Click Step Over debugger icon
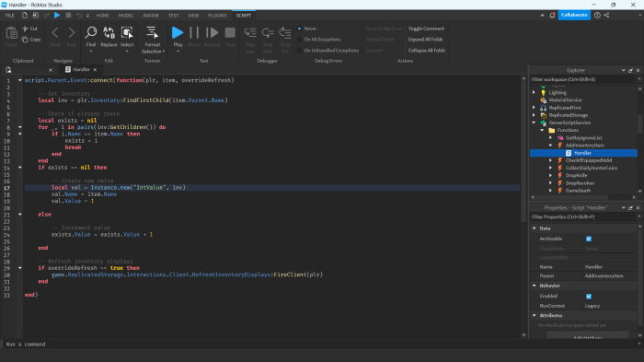The height and width of the screenshot is (362, 644). pos(268,32)
